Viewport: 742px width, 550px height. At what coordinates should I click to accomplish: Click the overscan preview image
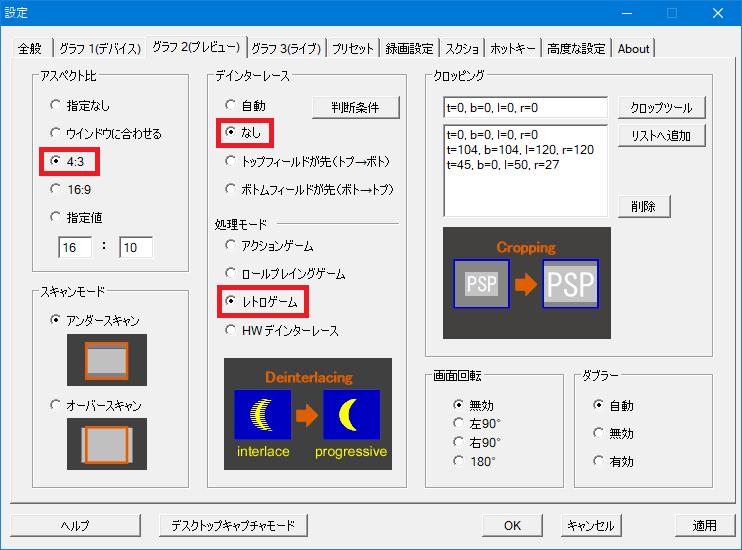[x=107, y=444]
